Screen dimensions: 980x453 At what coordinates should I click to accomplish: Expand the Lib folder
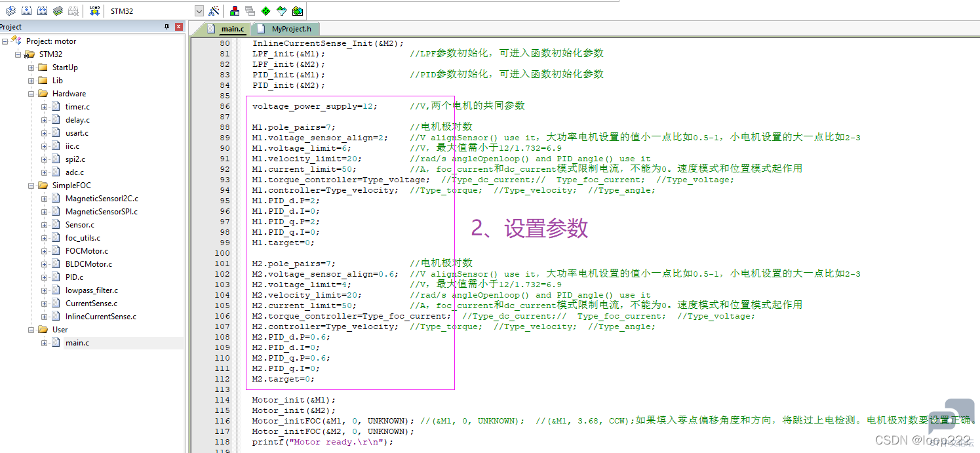click(x=31, y=81)
